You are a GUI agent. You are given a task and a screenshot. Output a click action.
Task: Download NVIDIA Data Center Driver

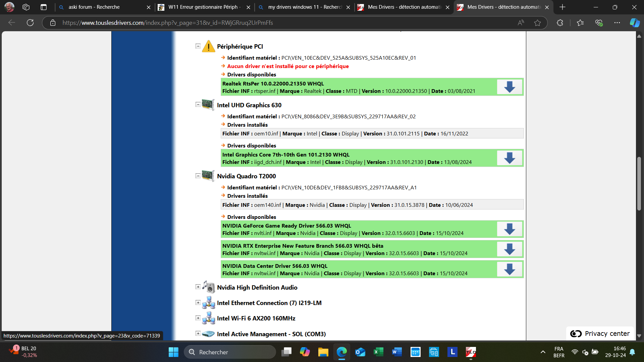pos(509,269)
